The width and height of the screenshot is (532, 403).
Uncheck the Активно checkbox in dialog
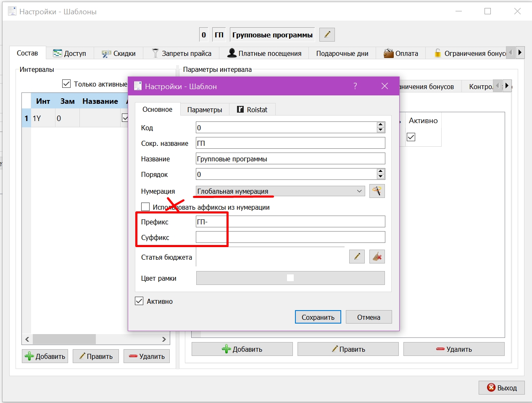[x=139, y=301]
